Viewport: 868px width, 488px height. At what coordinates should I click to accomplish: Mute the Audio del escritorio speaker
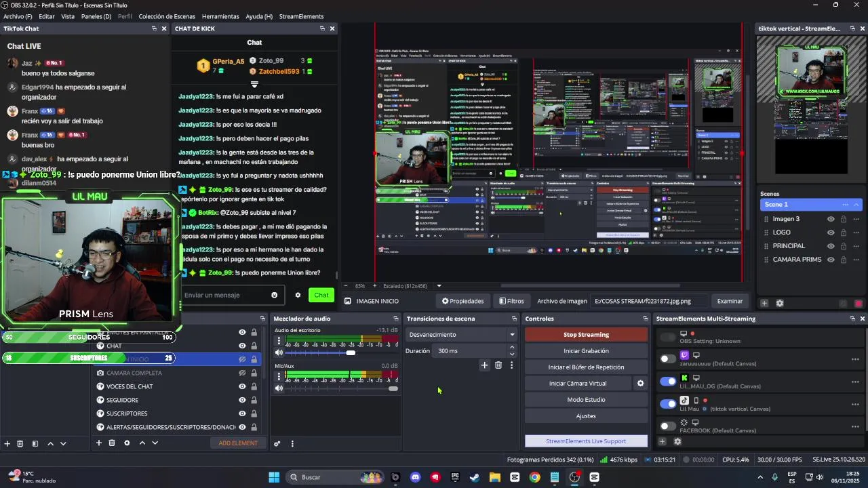[279, 352]
